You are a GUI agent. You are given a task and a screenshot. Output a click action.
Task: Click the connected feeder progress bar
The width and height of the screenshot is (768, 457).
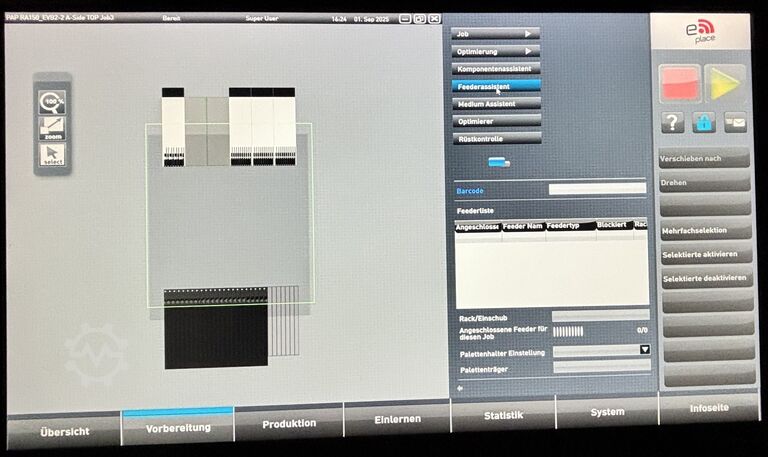point(568,331)
